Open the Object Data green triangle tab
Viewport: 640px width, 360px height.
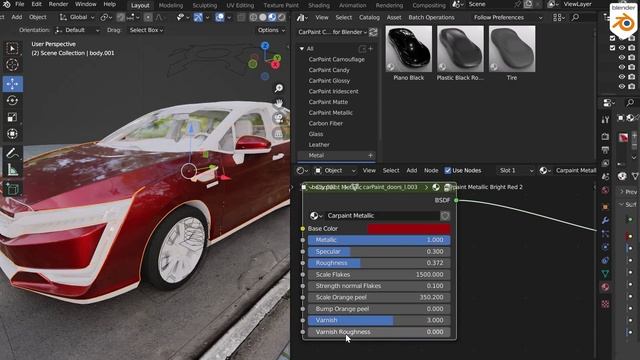point(605,273)
